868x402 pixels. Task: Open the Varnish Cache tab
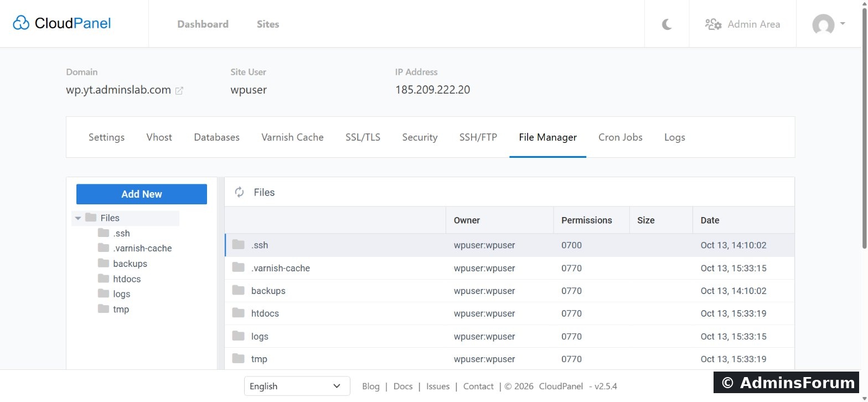pos(292,137)
